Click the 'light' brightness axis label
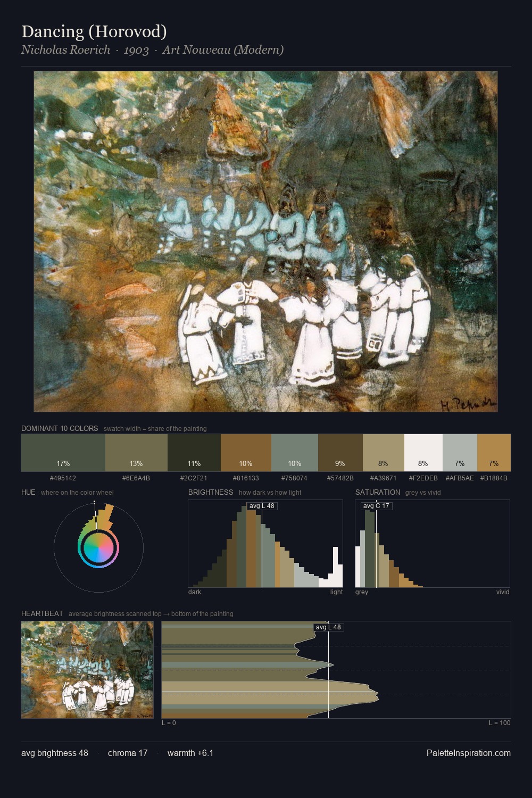Screen dimensions: 532x798 click(337, 592)
